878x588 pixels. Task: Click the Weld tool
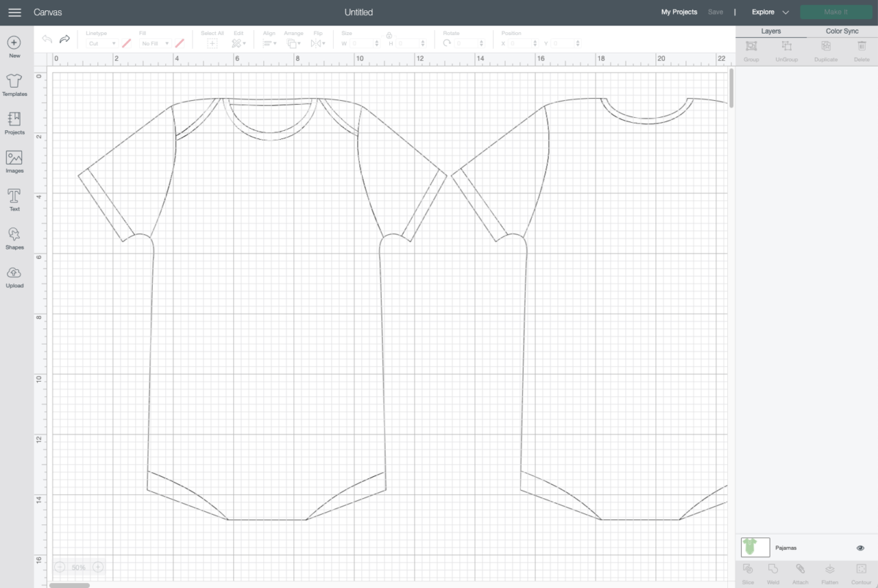pyautogui.click(x=774, y=573)
